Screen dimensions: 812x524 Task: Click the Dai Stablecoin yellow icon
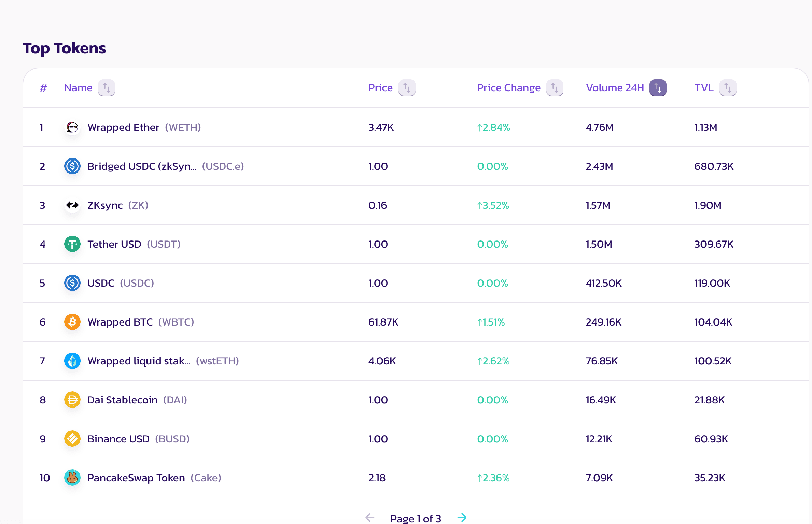[x=72, y=400]
